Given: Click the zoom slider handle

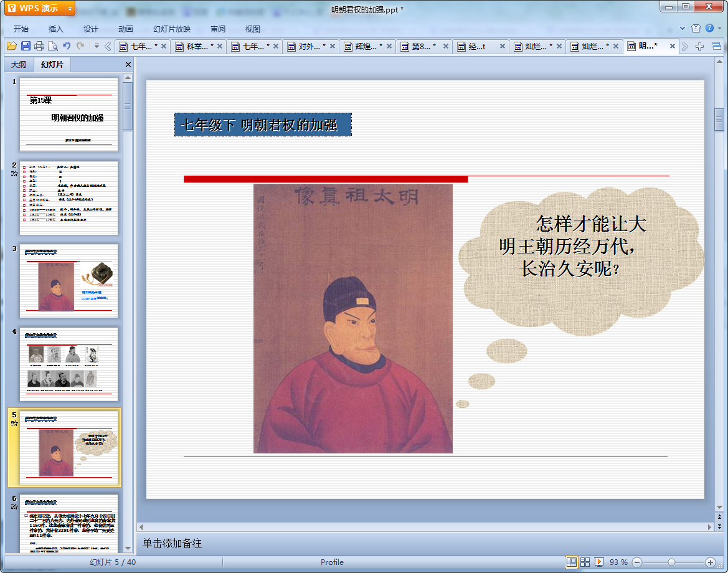Looking at the screenshot, I should point(671,562).
